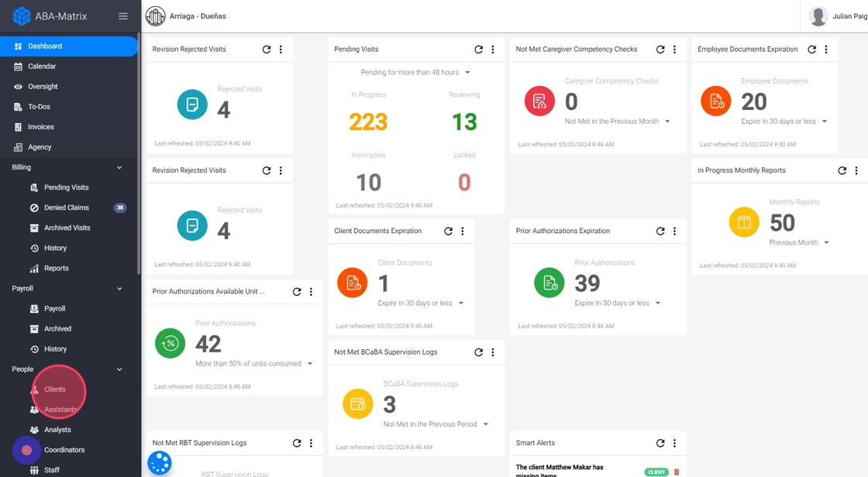The height and width of the screenshot is (477, 868).
Task: Open Employee Documents Expire In 30 days dropdown
Action: [x=784, y=122]
